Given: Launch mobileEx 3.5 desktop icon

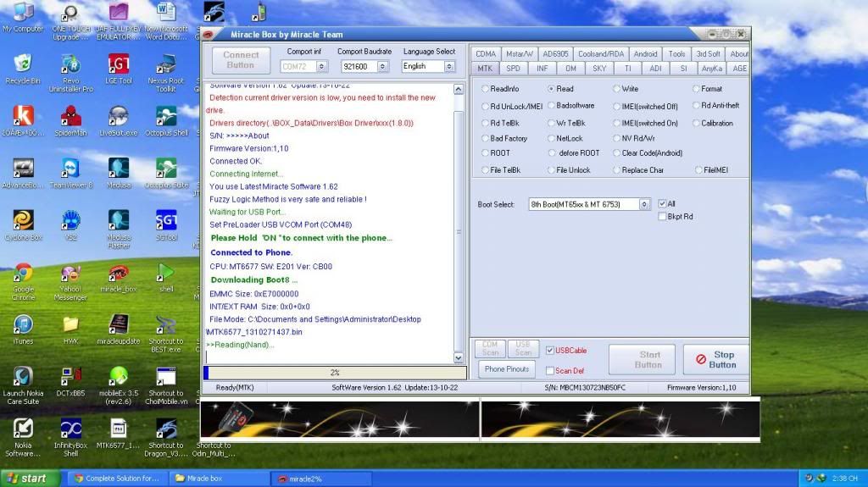Looking at the screenshot, I should 119,385.
